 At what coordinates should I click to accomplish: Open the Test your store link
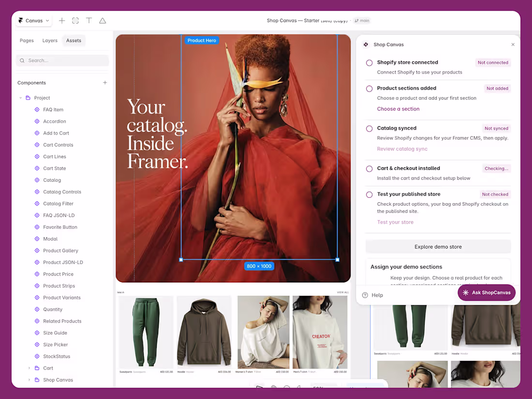395,222
